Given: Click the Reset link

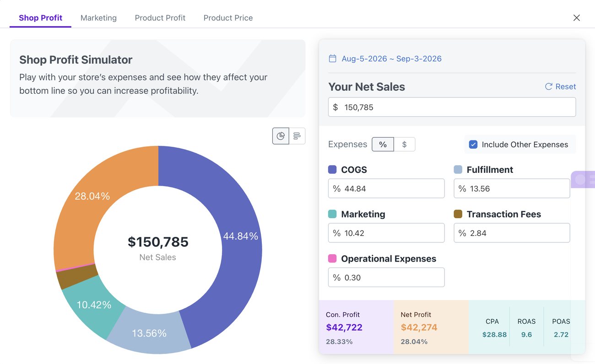Looking at the screenshot, I should [560, 86].
